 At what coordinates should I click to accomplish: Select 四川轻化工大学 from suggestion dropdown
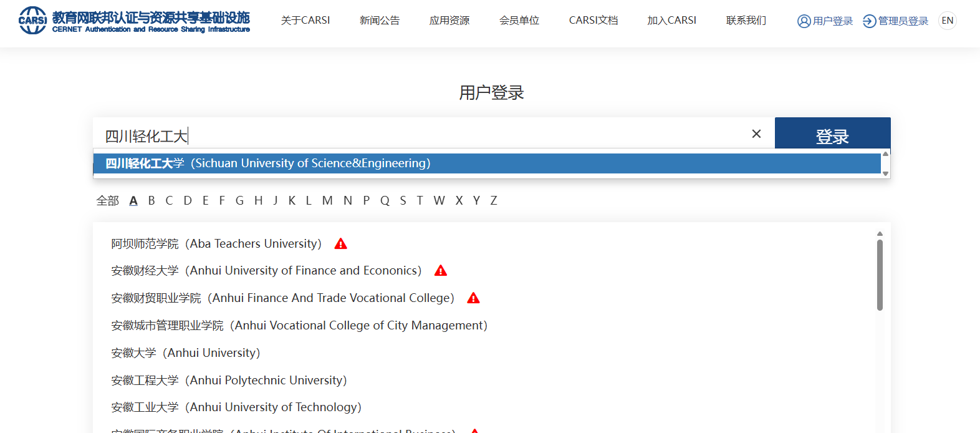[268, 163]
